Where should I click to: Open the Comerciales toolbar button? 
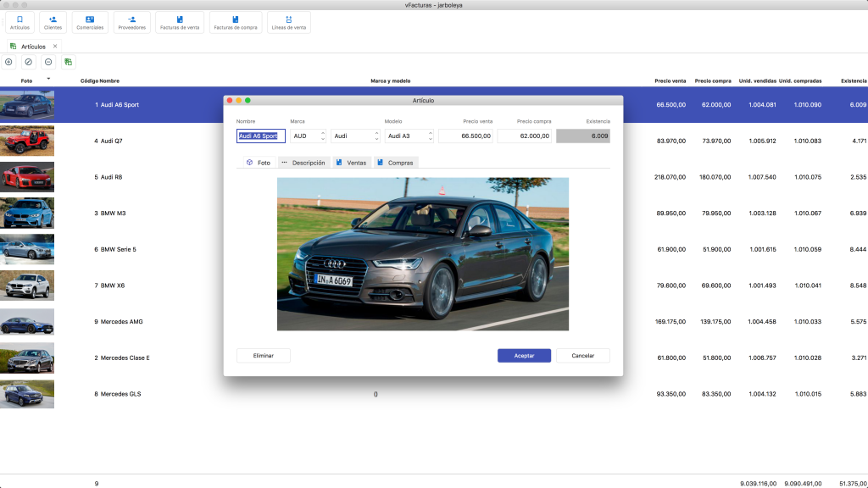coord(90,22)
